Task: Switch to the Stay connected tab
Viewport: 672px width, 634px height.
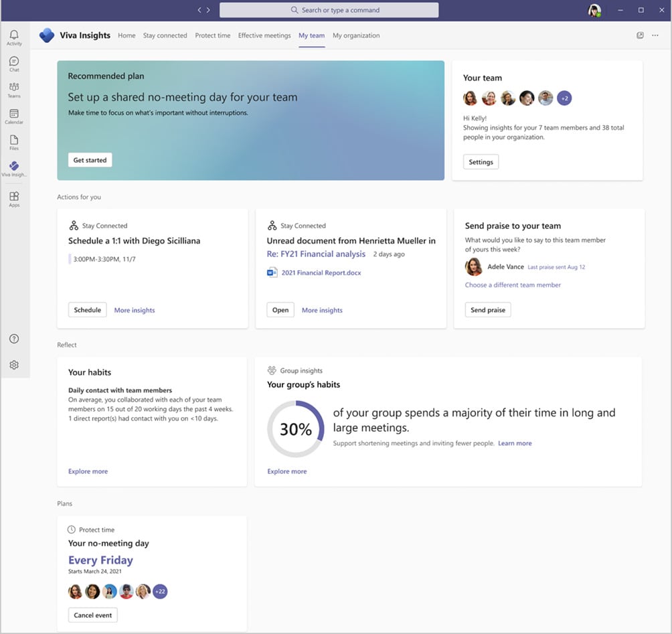Action: 165,35
